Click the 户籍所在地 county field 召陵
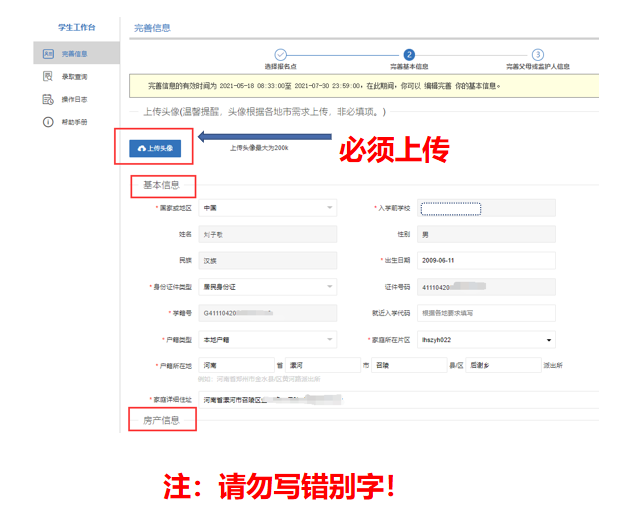Viewport: 617px width, 520px height. point(409,365)
